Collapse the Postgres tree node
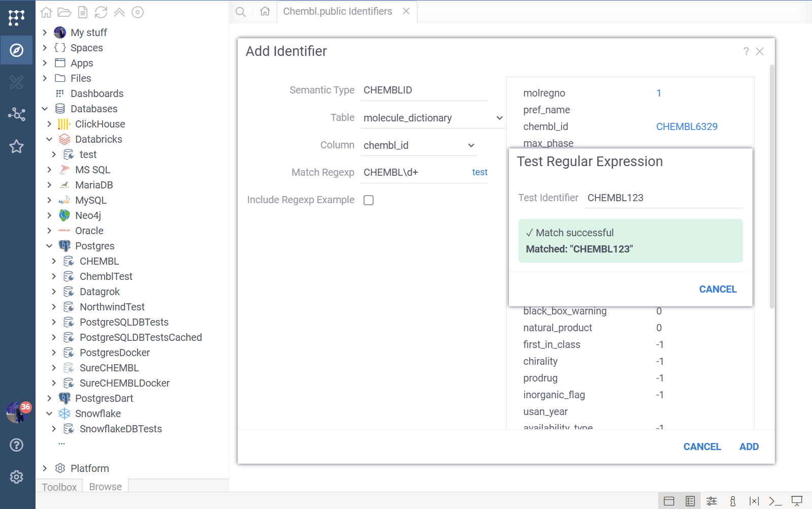 [49, 246]
